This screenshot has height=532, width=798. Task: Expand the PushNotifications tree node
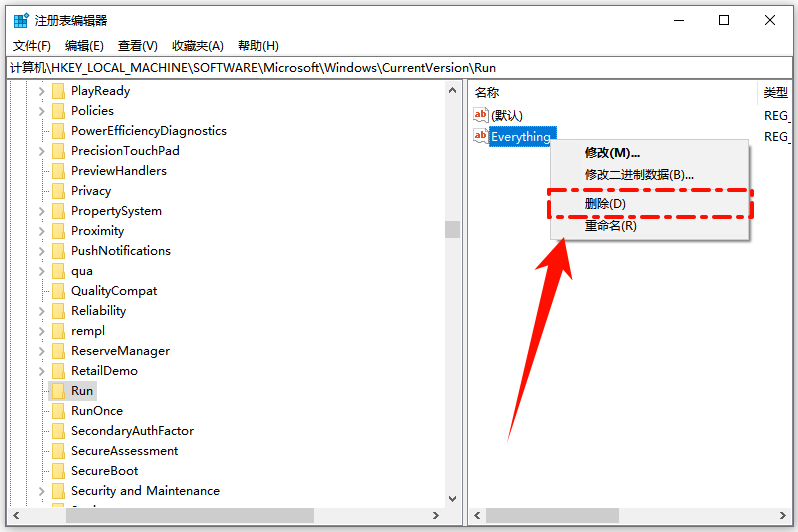(x=42, y=251)
